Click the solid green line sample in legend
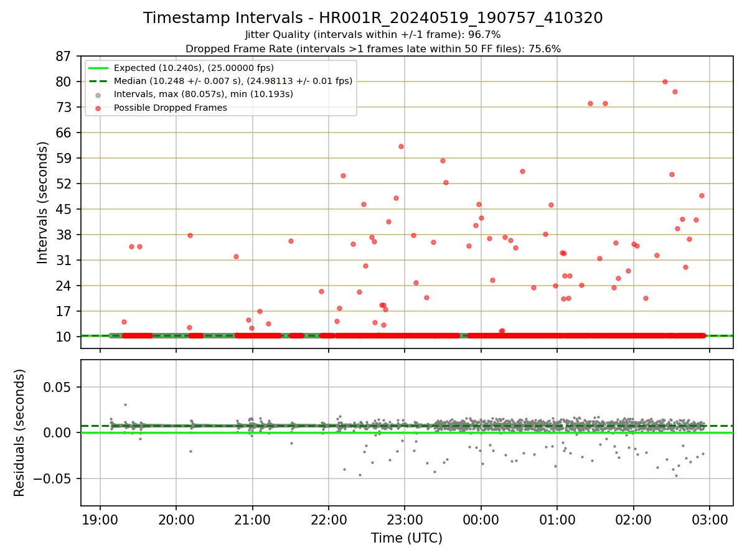This screenshot has width=747, height=560. (x=99, y=68)
